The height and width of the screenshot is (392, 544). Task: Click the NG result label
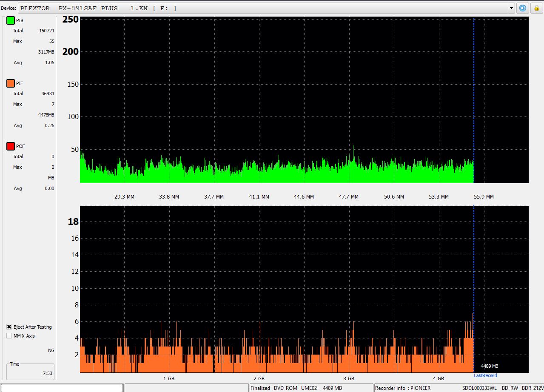coord(51,350)
